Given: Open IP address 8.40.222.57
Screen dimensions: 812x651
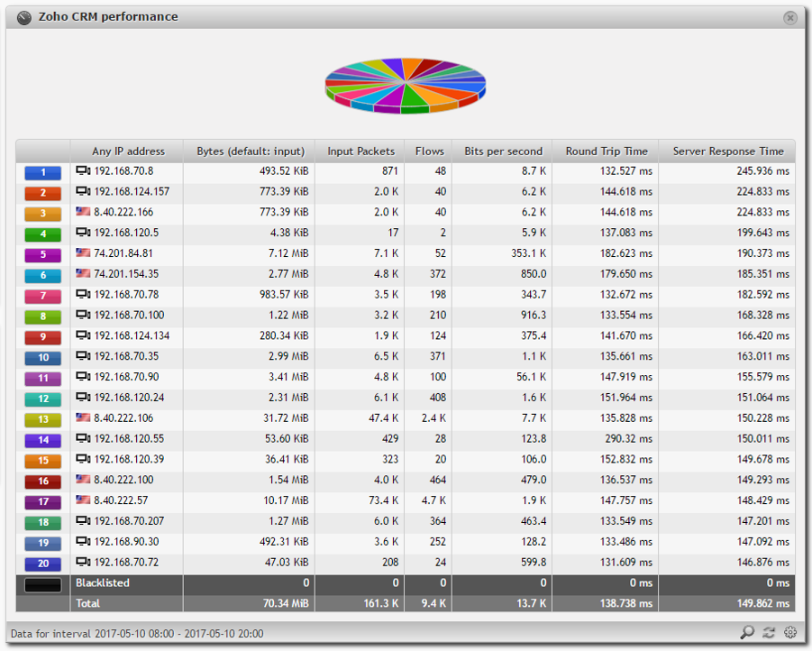Looking at the screenshot, I should coord(121,500).
